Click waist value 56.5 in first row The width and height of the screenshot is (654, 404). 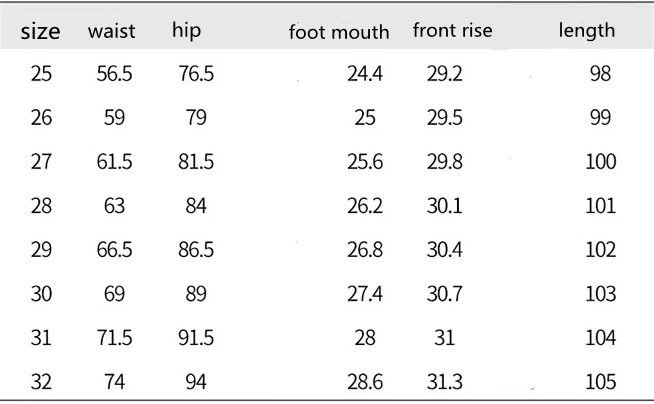pyautogui.click(x=114, y=74)
